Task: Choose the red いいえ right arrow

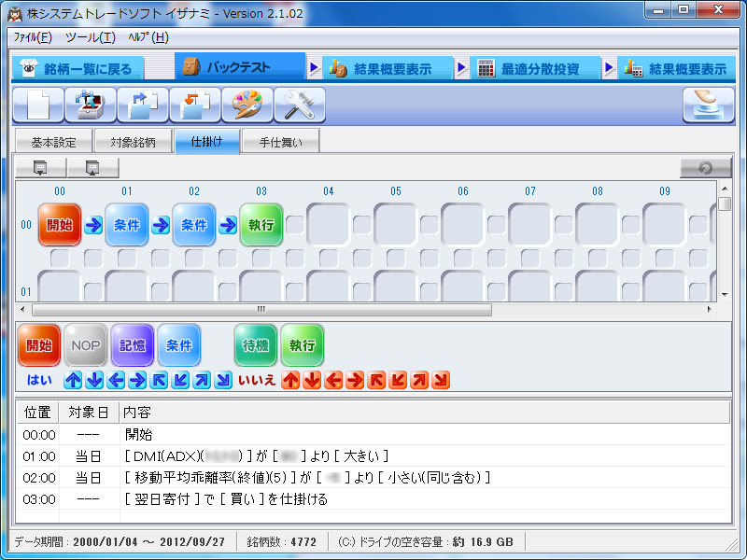Action: [355, 380]
